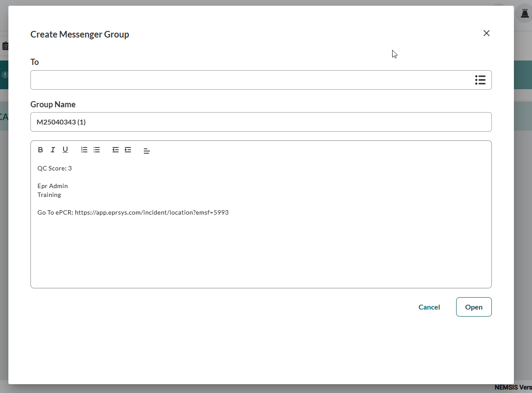
Task: Toggle the underline button state
Action: coord(65,150)
